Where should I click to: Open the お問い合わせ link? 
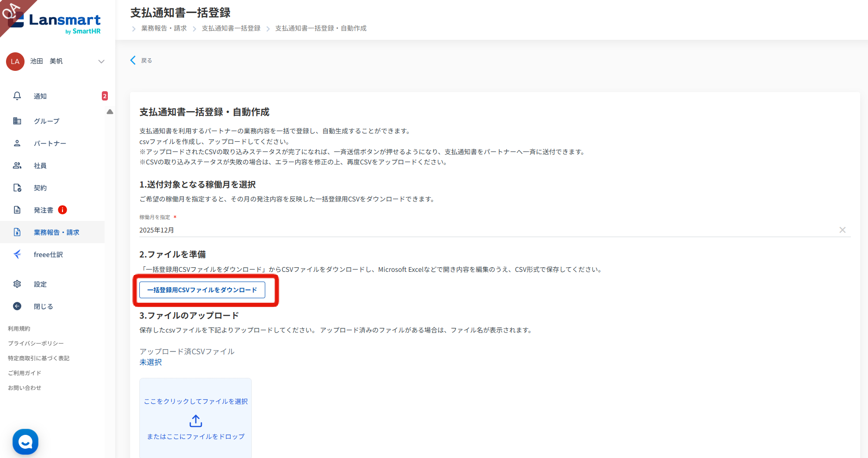click(25, 388)
